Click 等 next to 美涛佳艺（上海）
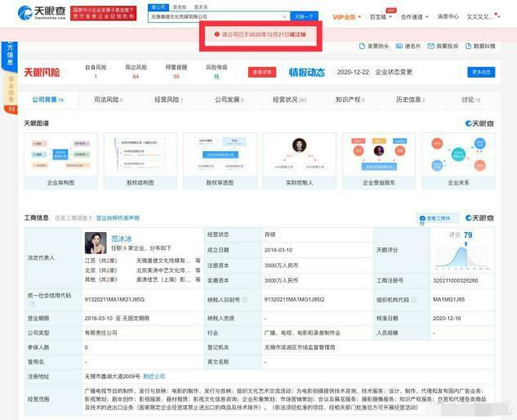Viewport: 517px width, 420px height. (x=198, y=279)
